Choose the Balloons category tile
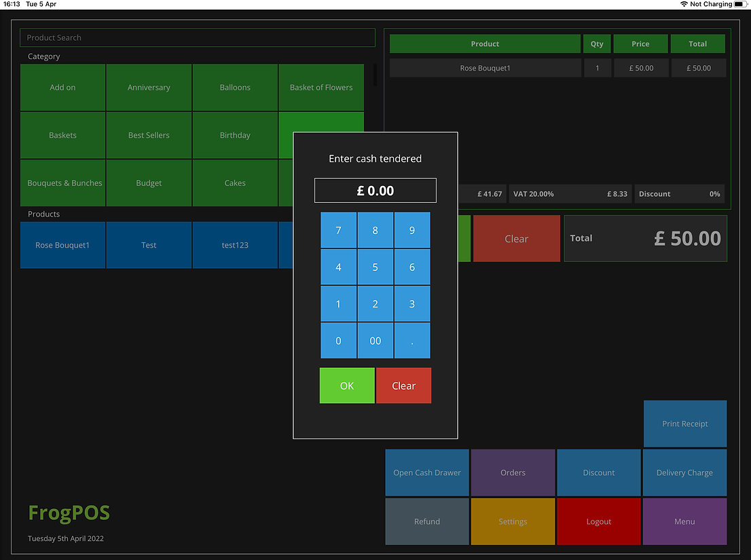The width and height of the screenshot is (751, 560). click(235, 88)
